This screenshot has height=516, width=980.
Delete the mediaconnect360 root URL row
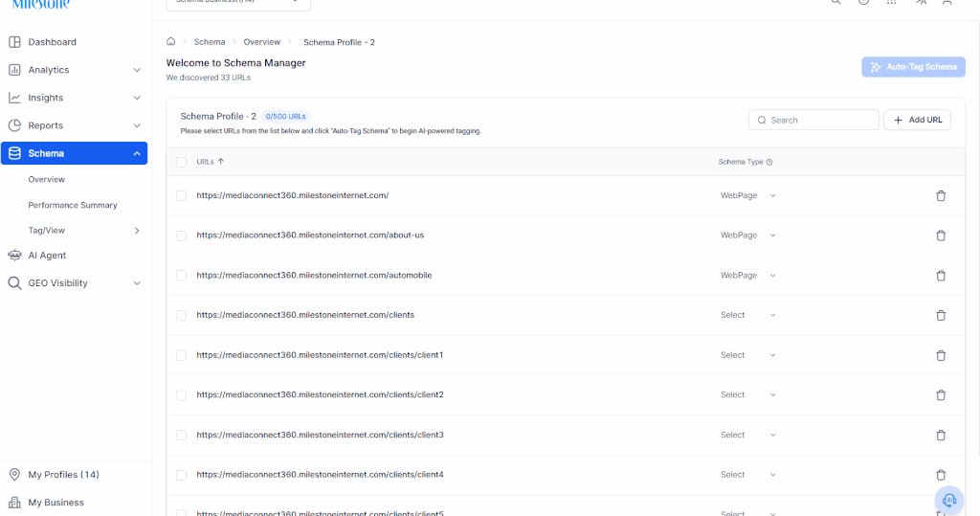[x=941, y=195]
